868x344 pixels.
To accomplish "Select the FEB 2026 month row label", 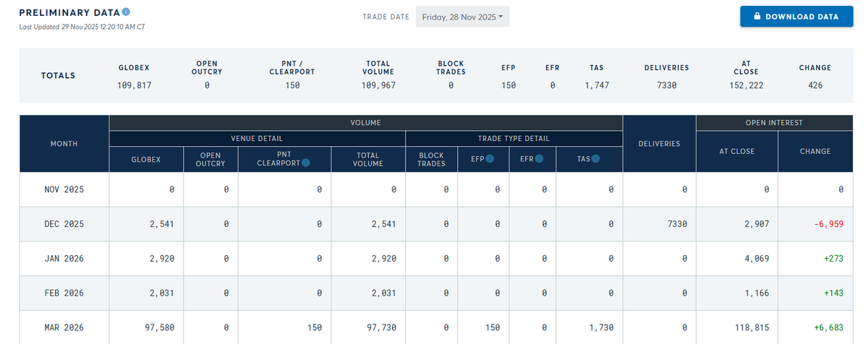I will point(64,293).
